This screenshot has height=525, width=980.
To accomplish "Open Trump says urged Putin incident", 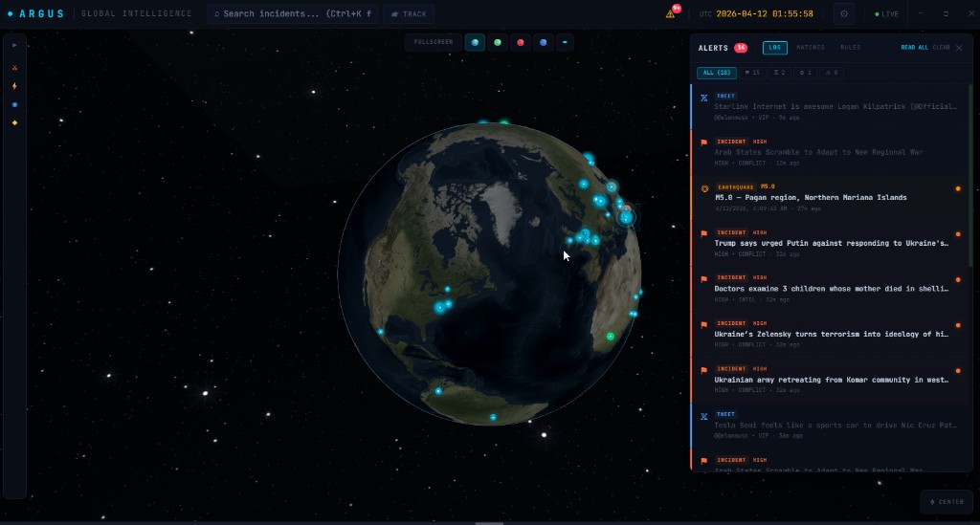I will tap(829, 244).
